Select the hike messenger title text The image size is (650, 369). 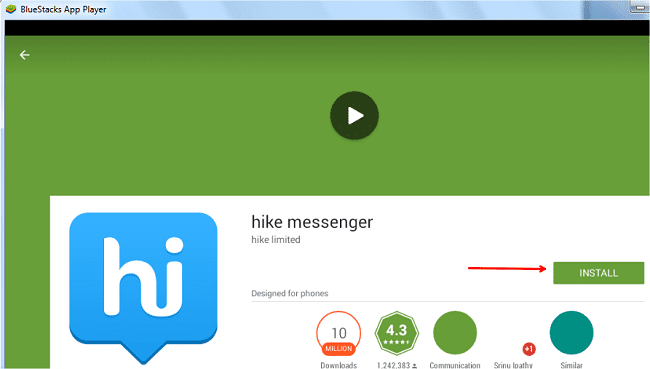pyautogui.click(x=312, y=222)
